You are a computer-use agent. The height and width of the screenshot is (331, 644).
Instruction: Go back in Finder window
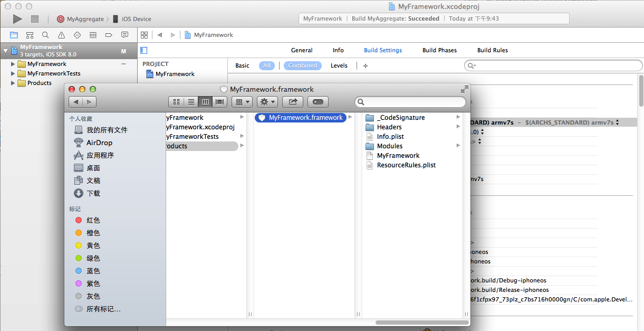76,102
